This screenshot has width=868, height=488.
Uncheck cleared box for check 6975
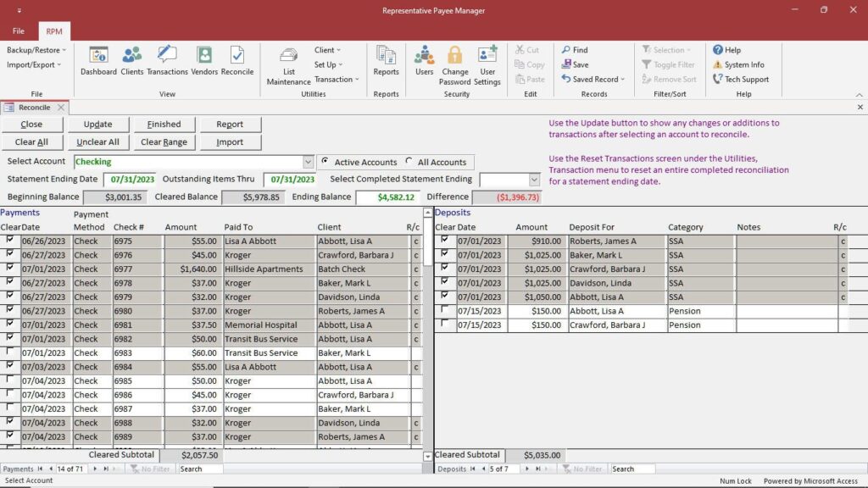(x=10, y=240)
